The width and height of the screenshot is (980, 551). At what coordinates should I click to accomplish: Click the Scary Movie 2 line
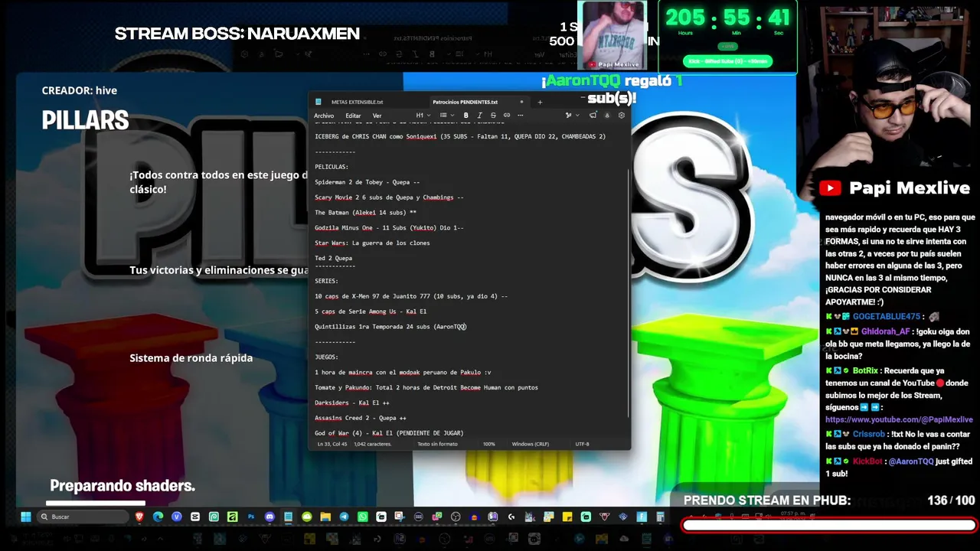[389, 197]
